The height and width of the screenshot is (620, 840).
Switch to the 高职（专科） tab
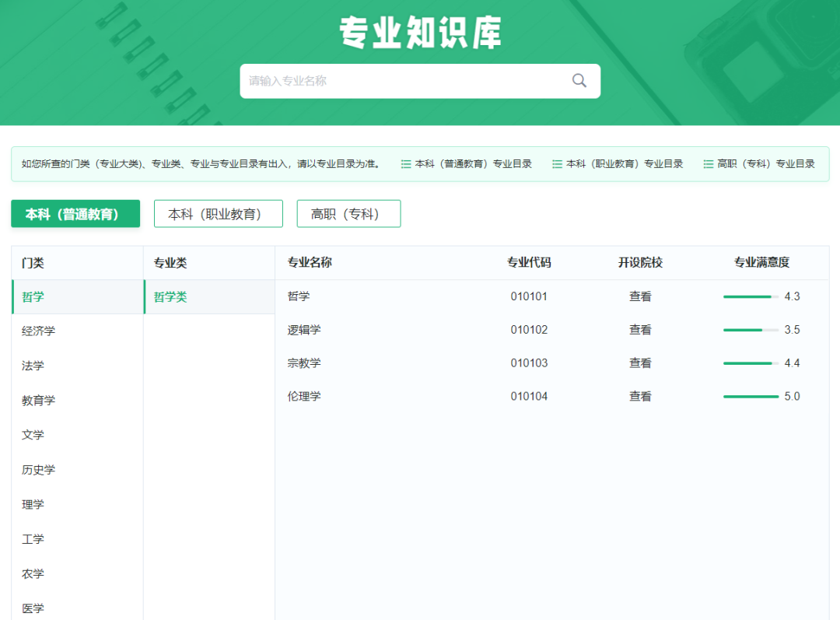348,213
